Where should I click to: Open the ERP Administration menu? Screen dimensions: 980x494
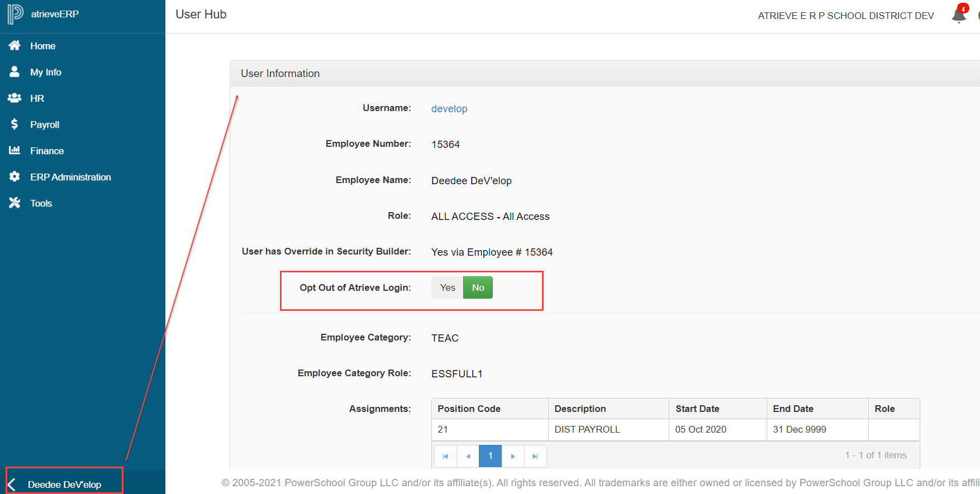pos(70,177)
